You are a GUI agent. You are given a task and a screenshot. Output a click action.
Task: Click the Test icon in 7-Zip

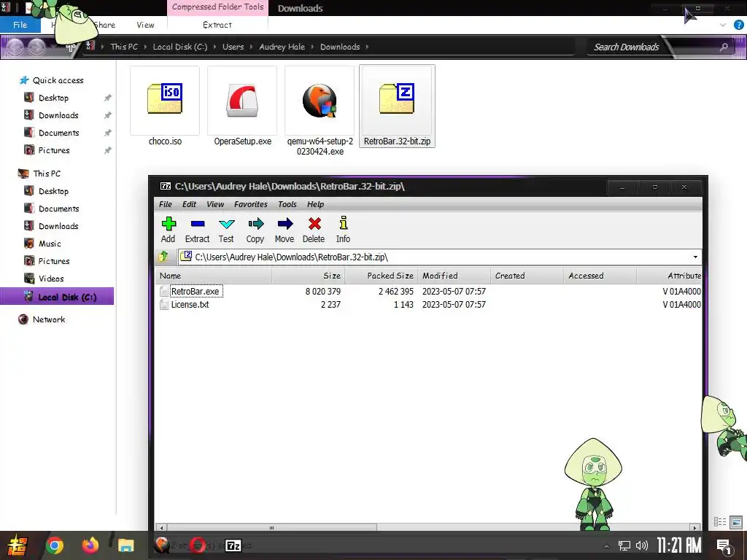click(x=226, y=224)
